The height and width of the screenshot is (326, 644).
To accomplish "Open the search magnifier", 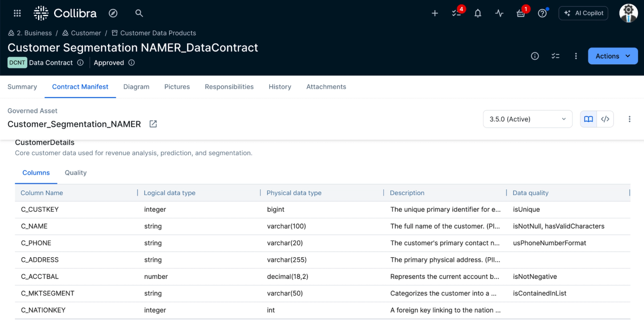I will pyautogui.click(x=139, y=13).
